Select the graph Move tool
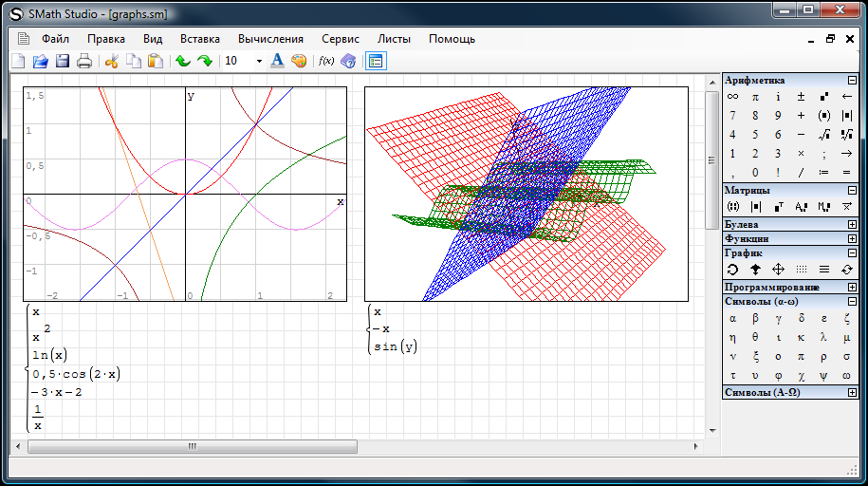The height and width of the screenshot is (486, 868). (x=778, y=270)
